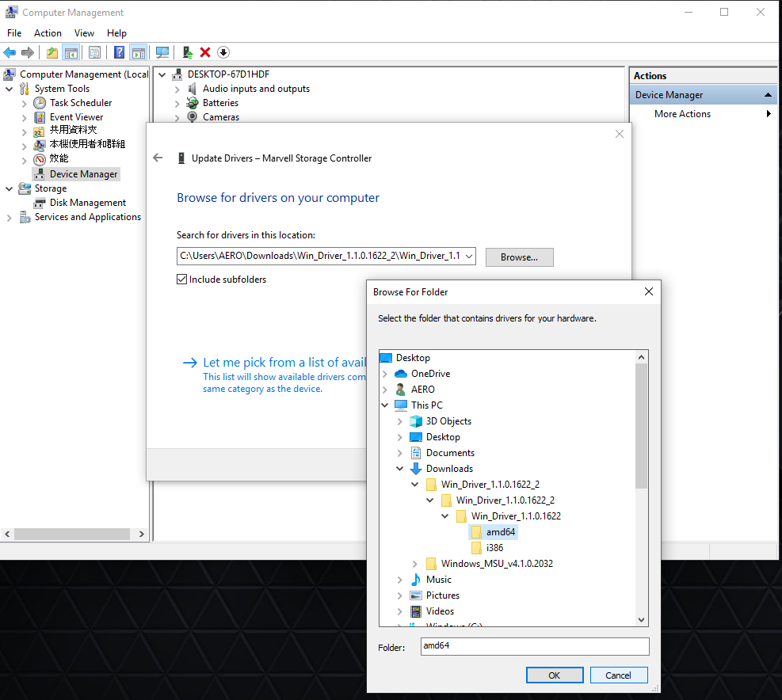
Task: Select the i386 folder
Action: click(x=494, y=548)
